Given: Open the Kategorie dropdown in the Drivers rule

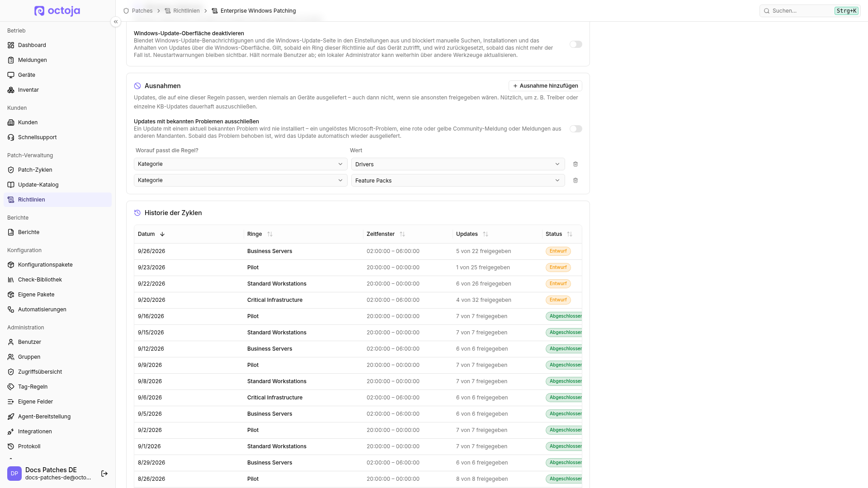Looking at the screenshot, I should click(241, 164).
